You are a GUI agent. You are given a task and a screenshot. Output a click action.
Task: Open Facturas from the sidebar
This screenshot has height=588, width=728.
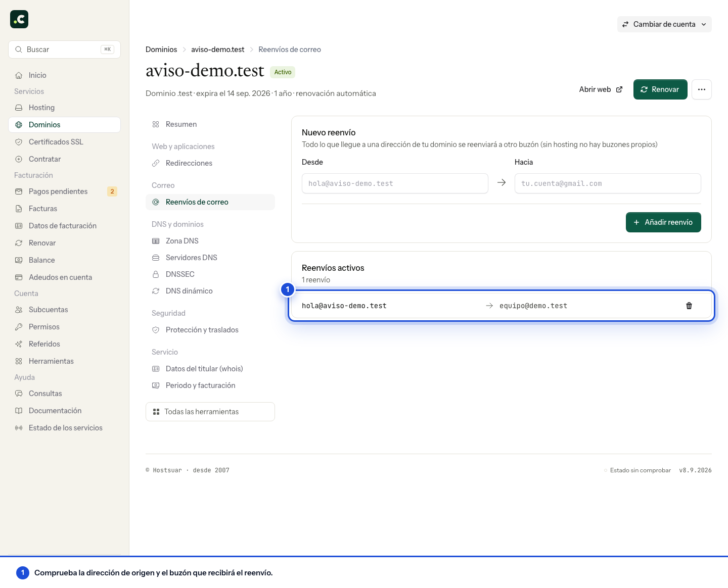pos(64,209)
